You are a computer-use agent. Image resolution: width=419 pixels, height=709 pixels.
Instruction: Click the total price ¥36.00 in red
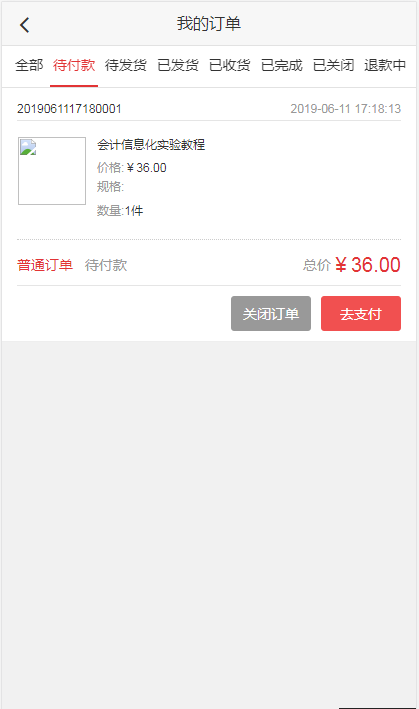(x=367, y=265)
